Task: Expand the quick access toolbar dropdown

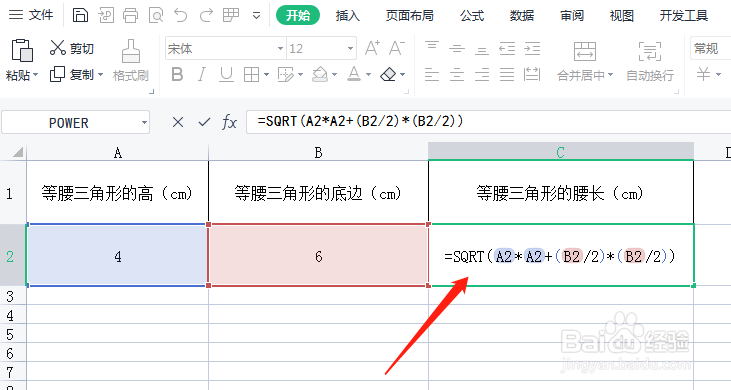Action: tap(256, 16)
